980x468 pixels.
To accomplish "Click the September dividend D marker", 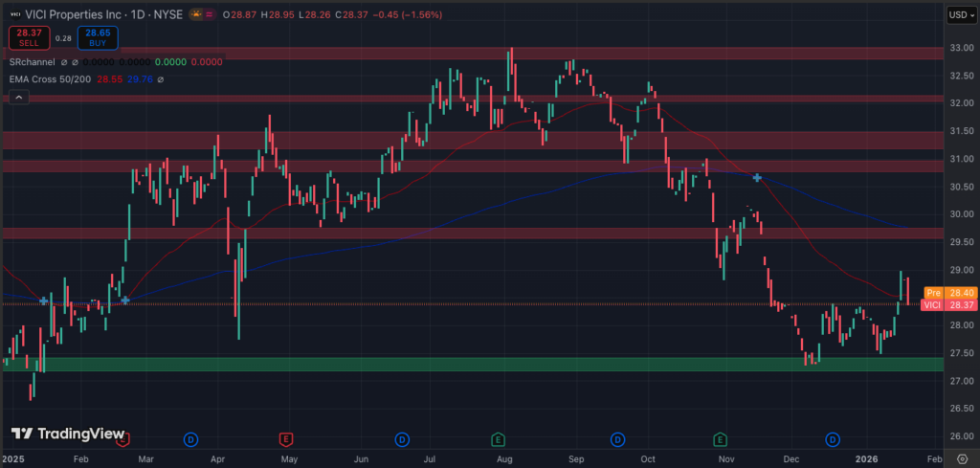I will click(618, 440).
